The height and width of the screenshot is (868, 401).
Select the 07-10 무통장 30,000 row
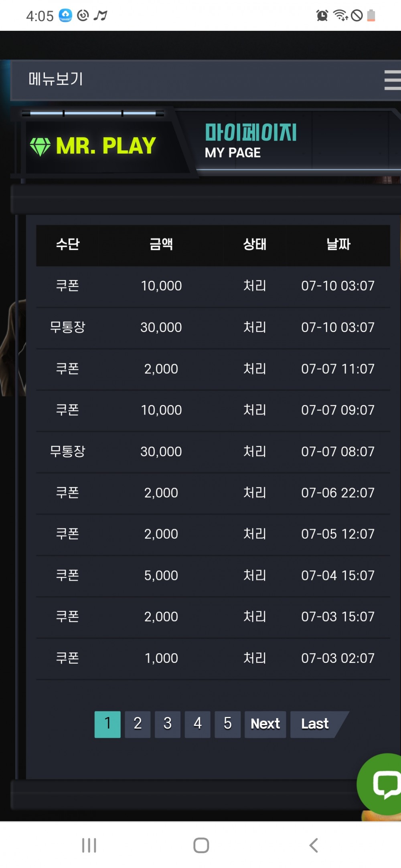(x=213, y=328)
